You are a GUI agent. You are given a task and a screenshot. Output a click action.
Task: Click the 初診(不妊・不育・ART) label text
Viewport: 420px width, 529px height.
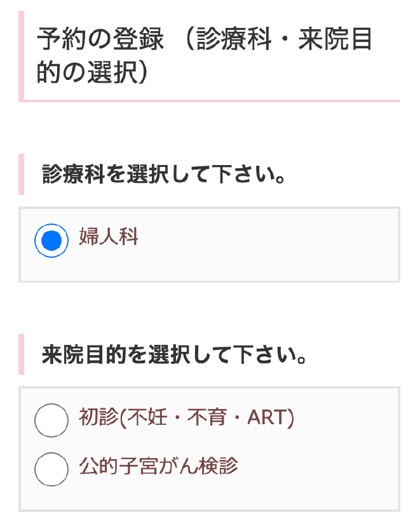(x=186, y=417)
